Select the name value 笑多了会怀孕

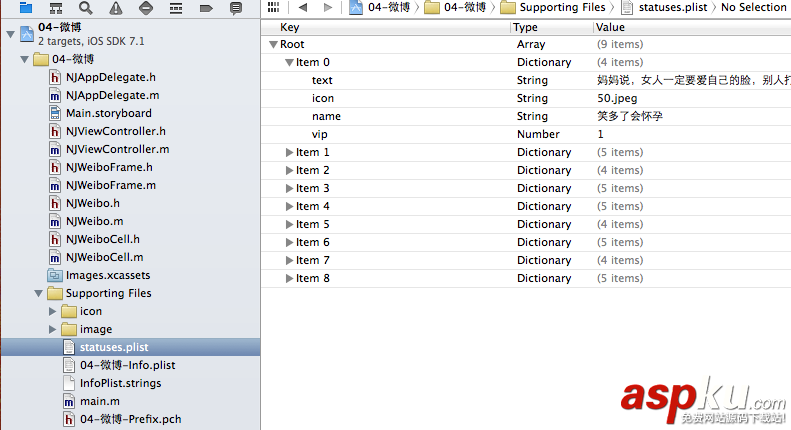tap(630, 117)
